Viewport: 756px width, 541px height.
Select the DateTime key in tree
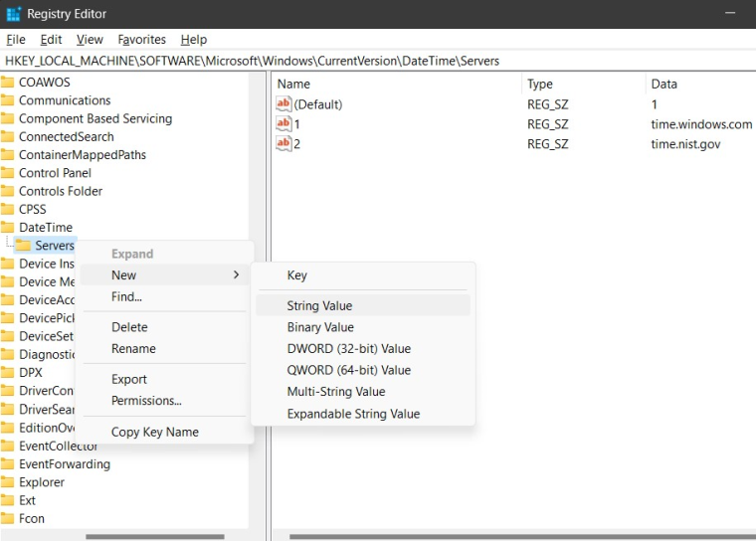click(45, 228)
